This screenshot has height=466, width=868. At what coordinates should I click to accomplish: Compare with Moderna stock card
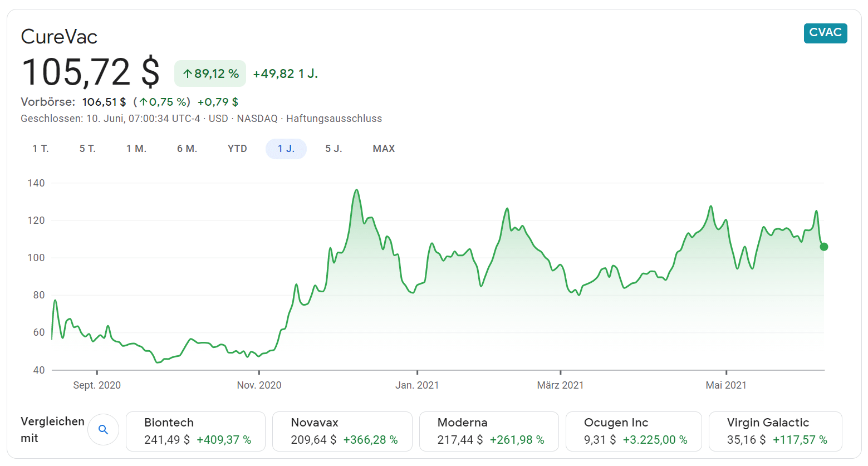[488, 431]
